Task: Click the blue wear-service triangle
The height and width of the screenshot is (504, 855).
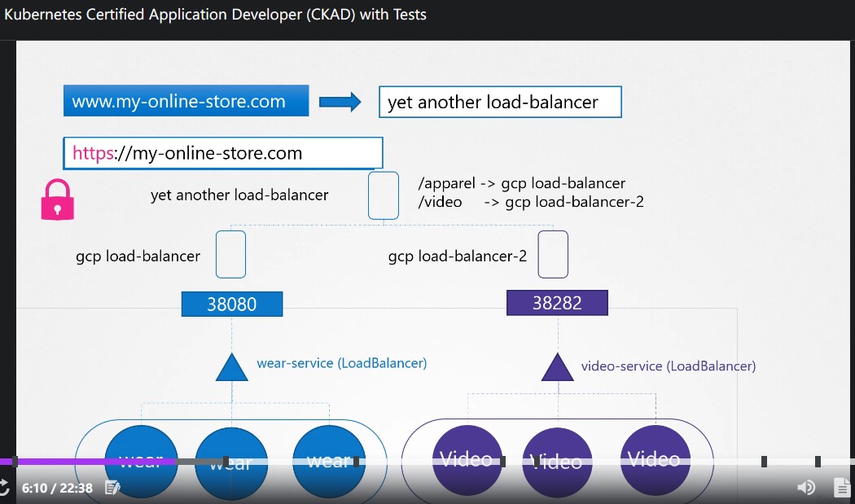Action: pyautogui.click(x=232, y=367)
